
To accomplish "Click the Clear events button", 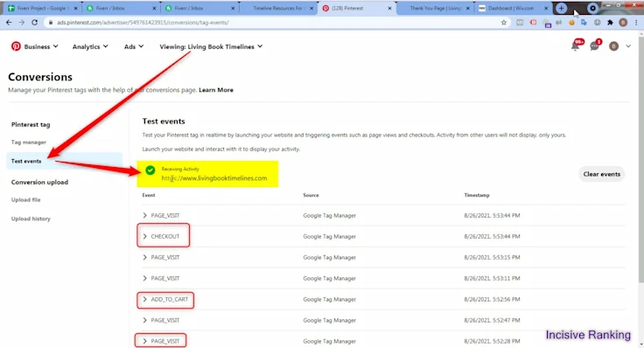I will (x=602, y=174).
